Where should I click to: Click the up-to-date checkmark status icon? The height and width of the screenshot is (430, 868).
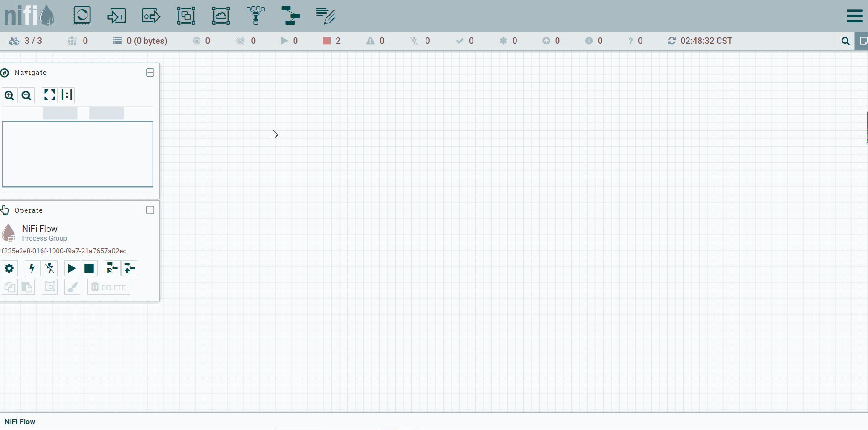pos(460,41)
